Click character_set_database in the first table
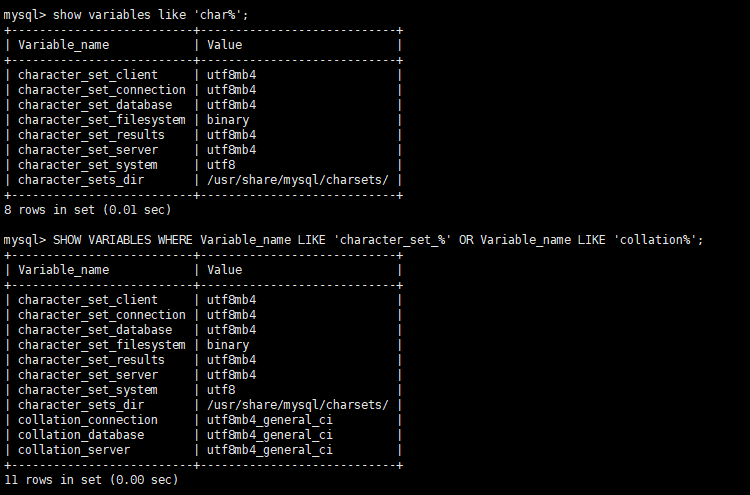750x495 pixels. point(95,105)
